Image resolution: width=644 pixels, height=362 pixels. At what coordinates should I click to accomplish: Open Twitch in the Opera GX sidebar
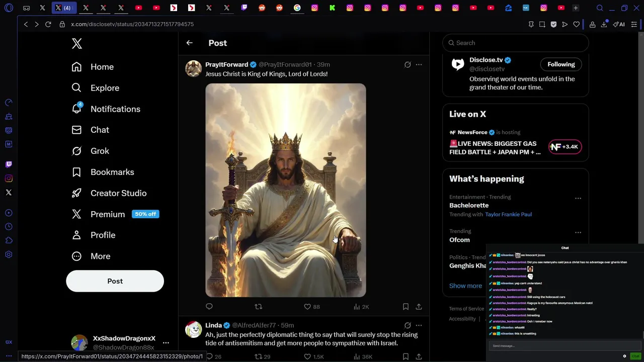pos(9,164)
